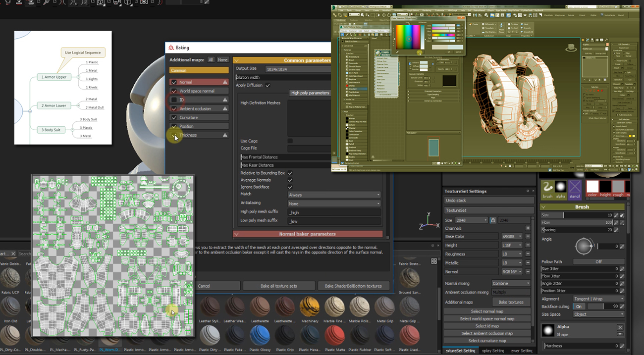Remove the Base Color channel with minus
The height and width of the screenshot is (355, 644).
528,237
